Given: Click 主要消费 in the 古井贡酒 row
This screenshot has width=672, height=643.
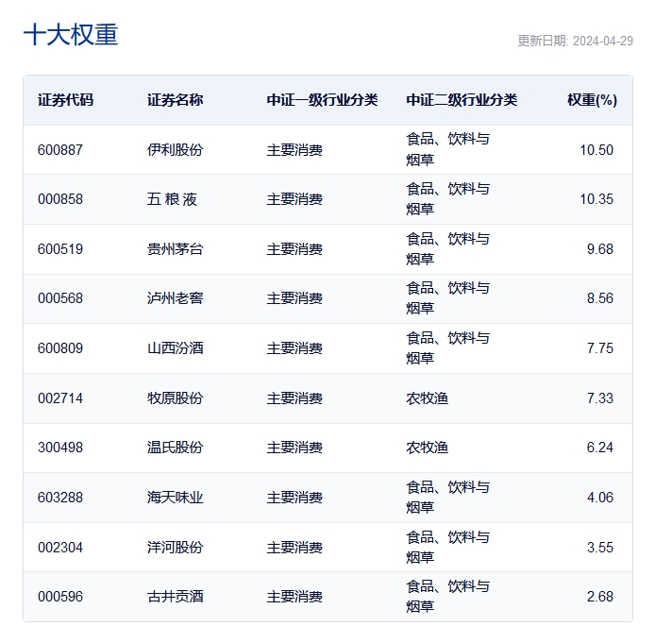Looking at the screenshot, I should tap(294, 597).
